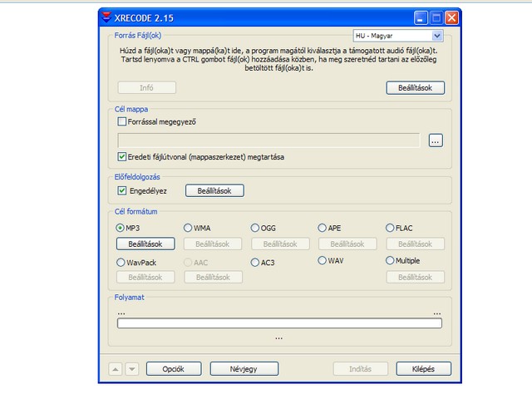Click the Kilépés exit button
Viewport: 532px width, 399px height.
click(x=423, y=368)
